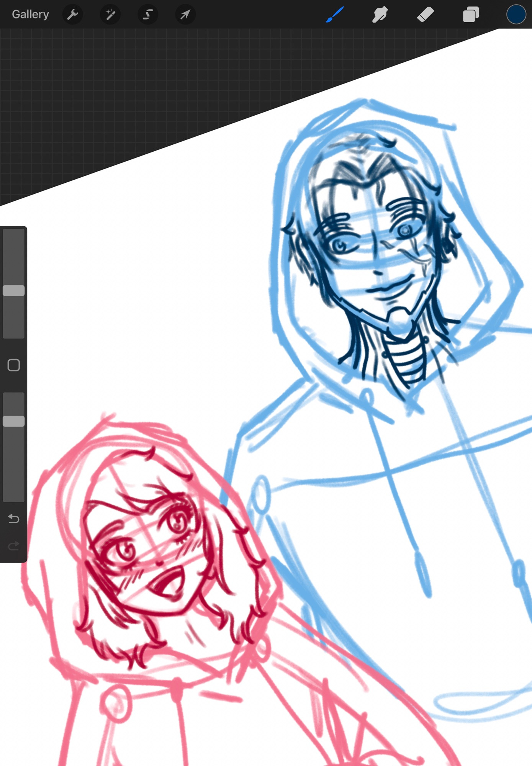Select the Eraser tool
The height and width of the screenshot is (766, 532).
pos(425,15)
